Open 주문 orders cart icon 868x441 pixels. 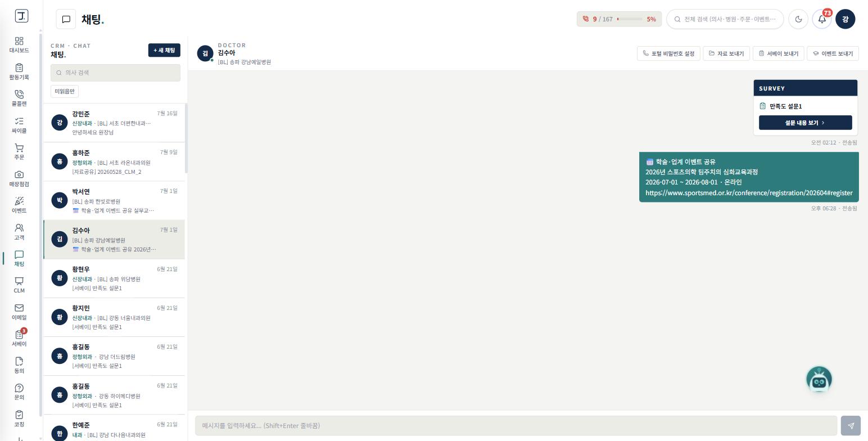point(19,151)
